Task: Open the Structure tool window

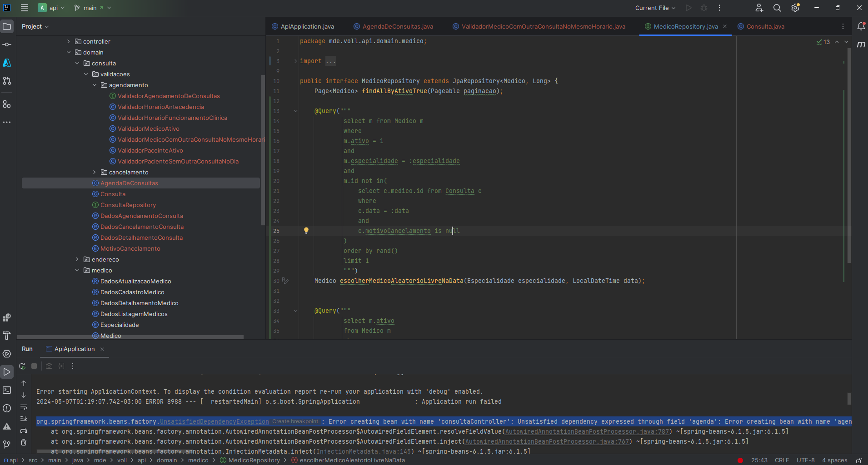Action: (x=7, y=104)
